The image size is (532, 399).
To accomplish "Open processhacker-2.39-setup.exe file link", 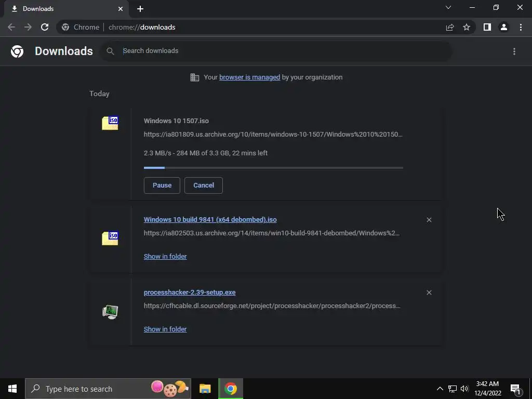I will (190, 292).
